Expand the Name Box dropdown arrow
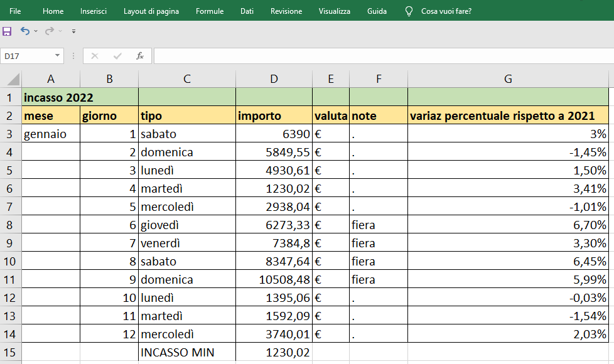This screenshot has width=614, height=364. 57,56
